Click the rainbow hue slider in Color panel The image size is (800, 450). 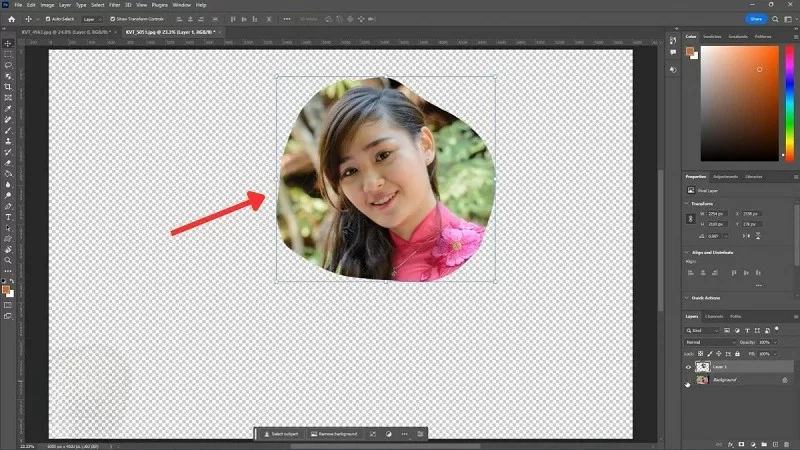[789, 103]
